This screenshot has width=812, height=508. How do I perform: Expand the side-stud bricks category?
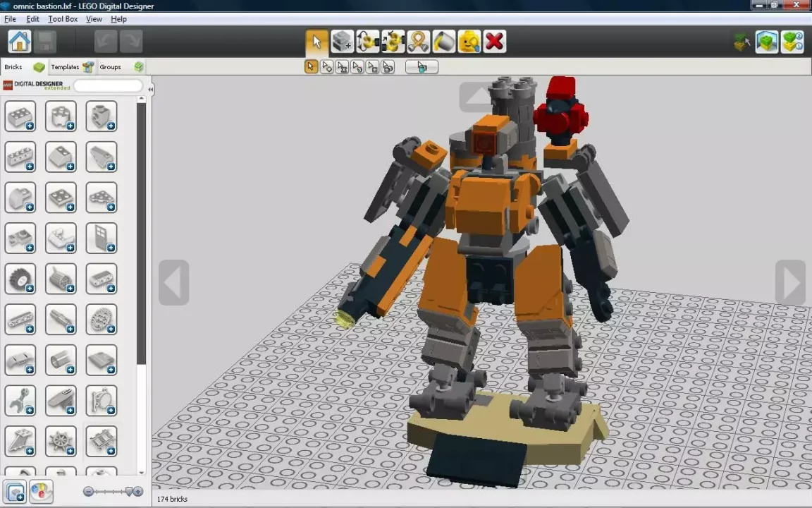[x=101, y=116]
